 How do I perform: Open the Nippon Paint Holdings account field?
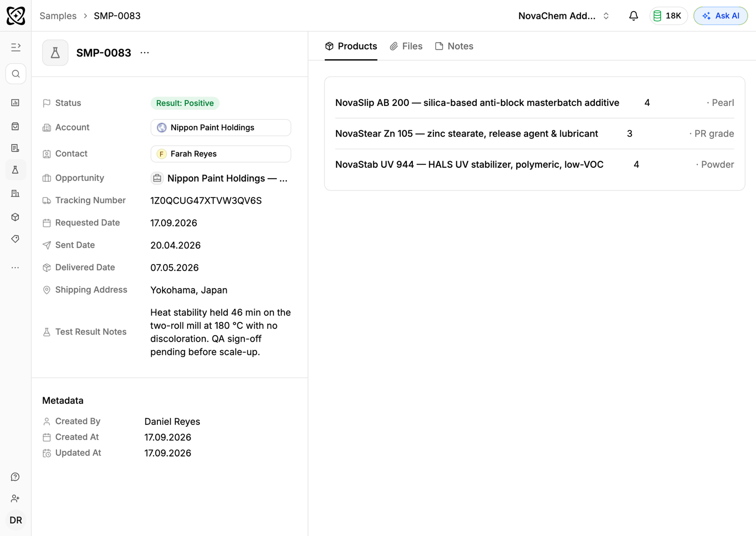pos(221,128)
